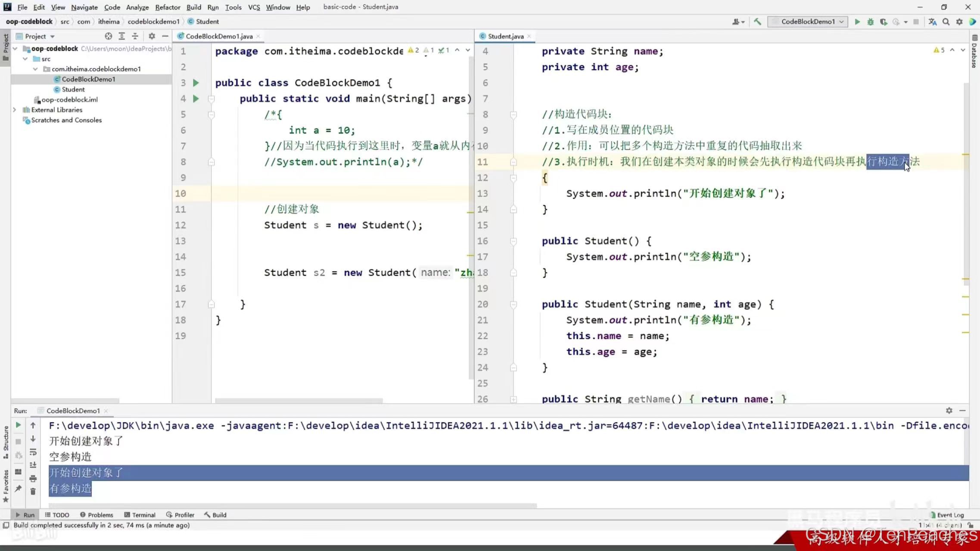This screenshot has width=980, height=551.
Task: Click the green Debug bug icon
Action: (870, 22)
